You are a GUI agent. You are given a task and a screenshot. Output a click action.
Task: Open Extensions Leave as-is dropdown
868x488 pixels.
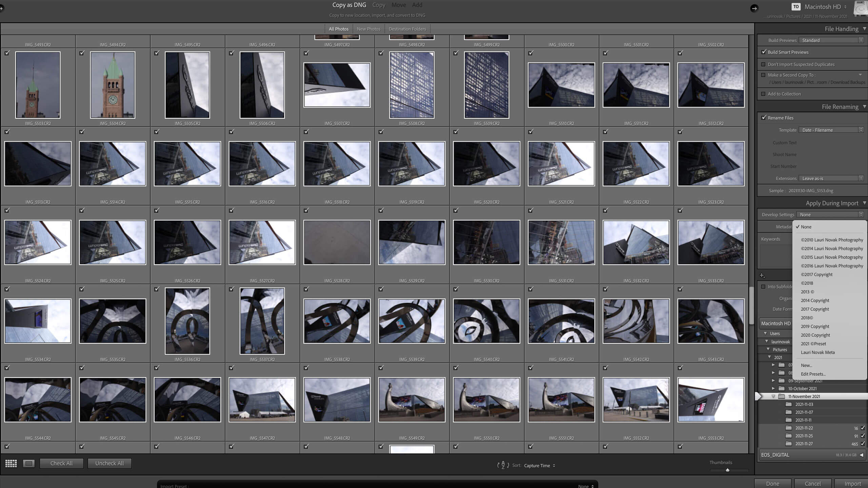[831, 179]
